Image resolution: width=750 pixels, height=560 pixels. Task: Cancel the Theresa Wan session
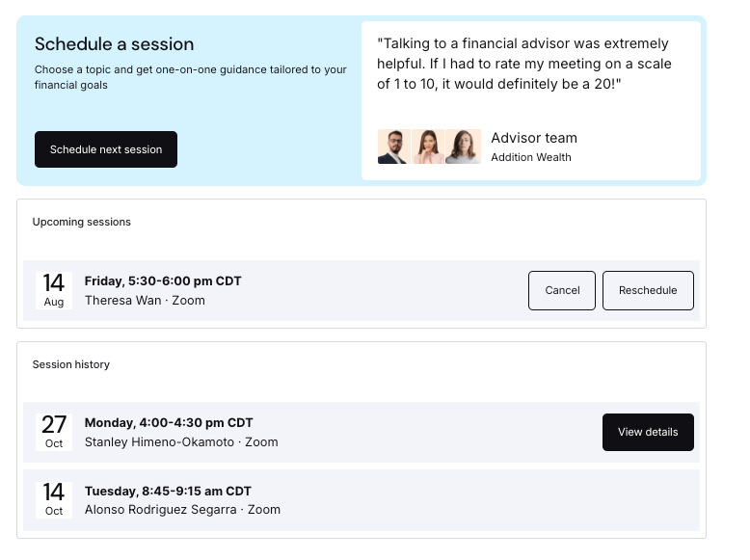[562, 290]
